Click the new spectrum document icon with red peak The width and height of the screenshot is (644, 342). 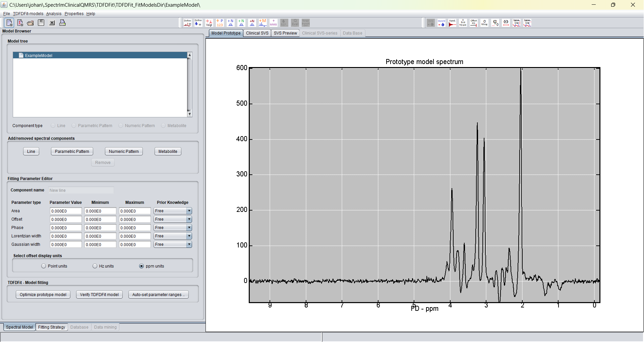point(20,23)
